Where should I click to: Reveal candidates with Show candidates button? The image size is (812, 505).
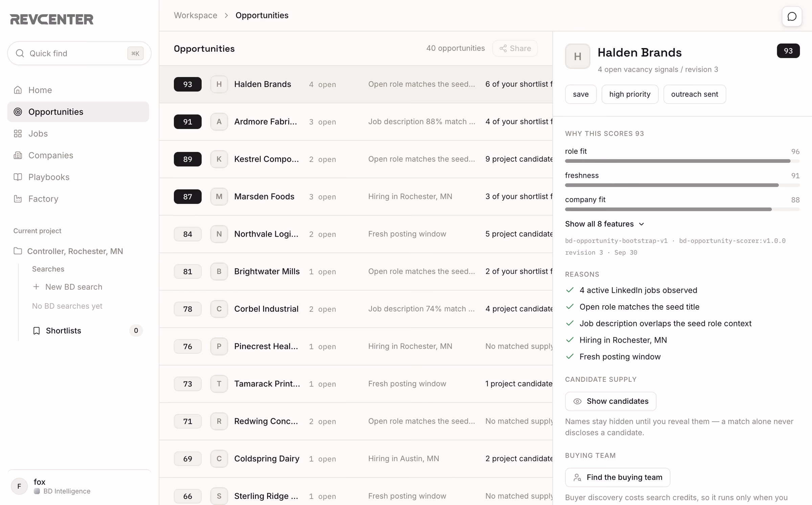click(610, 401)
